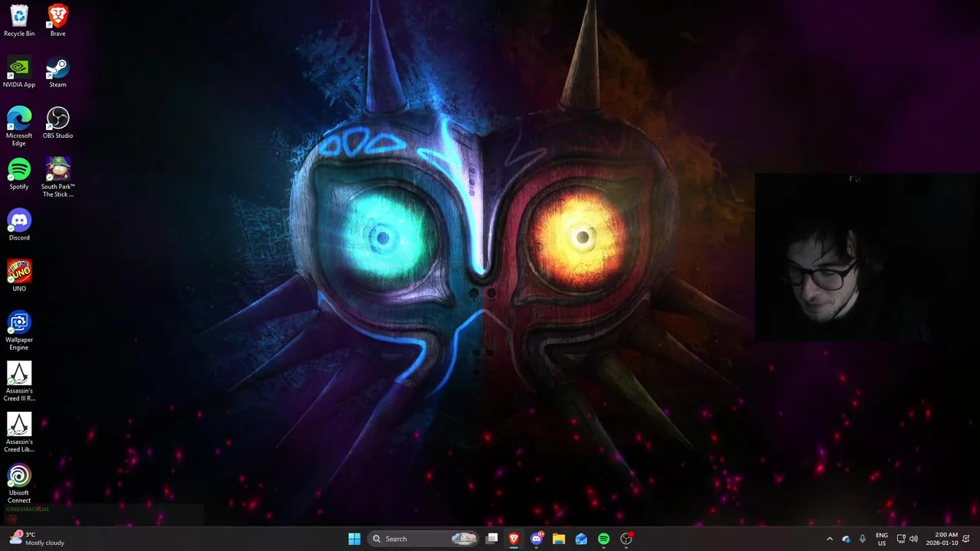
Task: Select the Ubisoft Connect desktop shortcut
Action: click(x=19, y=484)
